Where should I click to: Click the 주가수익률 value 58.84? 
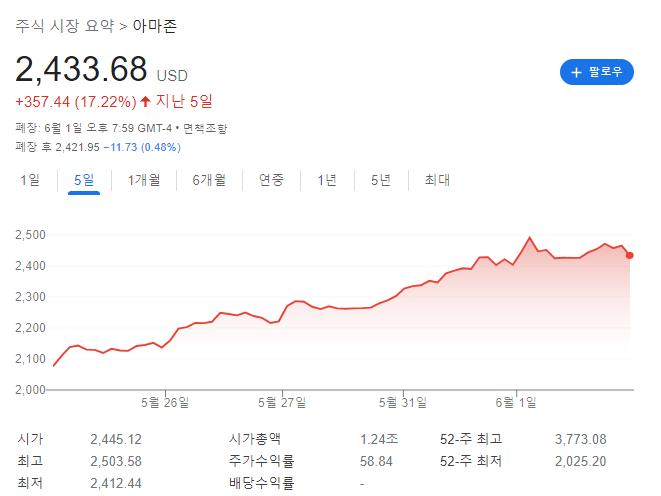(376, 461)
